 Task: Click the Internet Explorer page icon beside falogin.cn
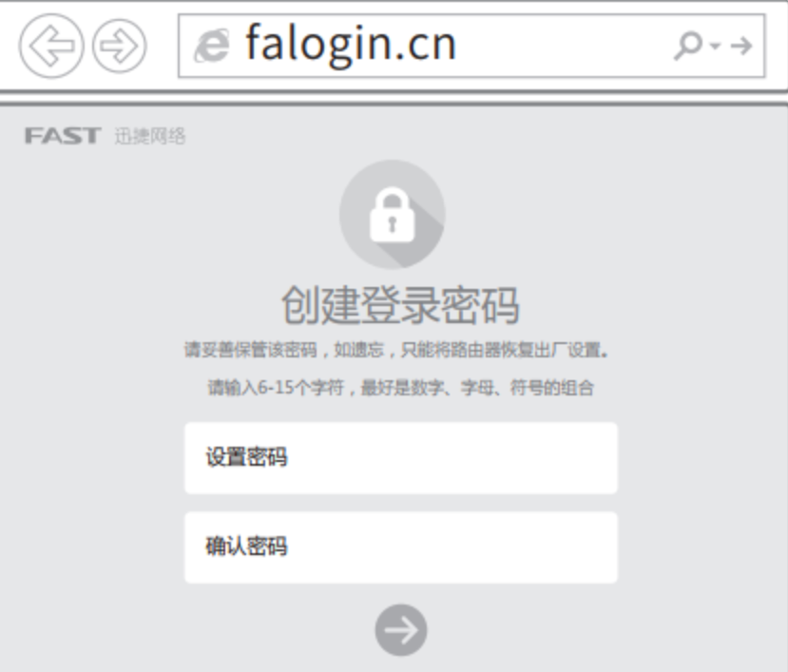212,46
